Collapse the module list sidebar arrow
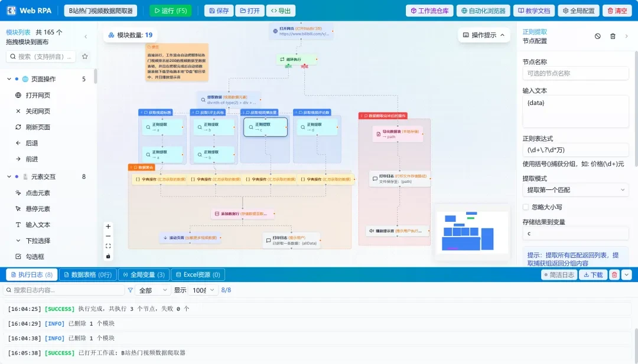Screen dimensions: 638x364 [86, 37]
